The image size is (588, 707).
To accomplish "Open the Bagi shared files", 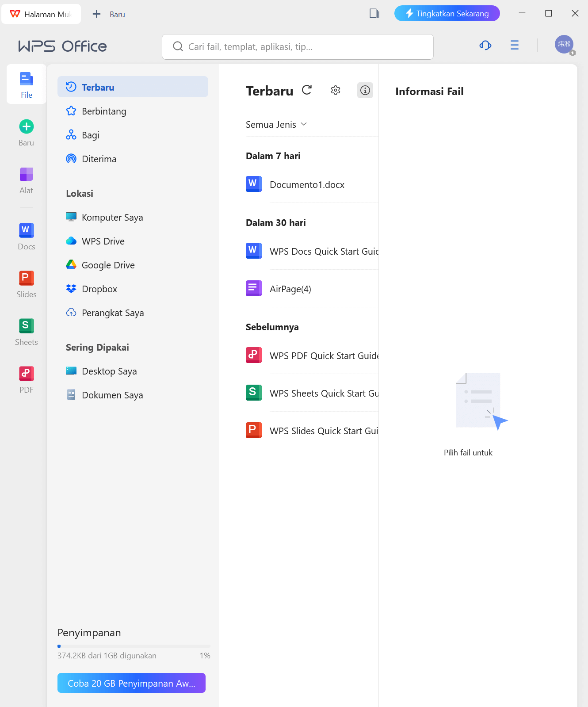I will click(133, 135).
